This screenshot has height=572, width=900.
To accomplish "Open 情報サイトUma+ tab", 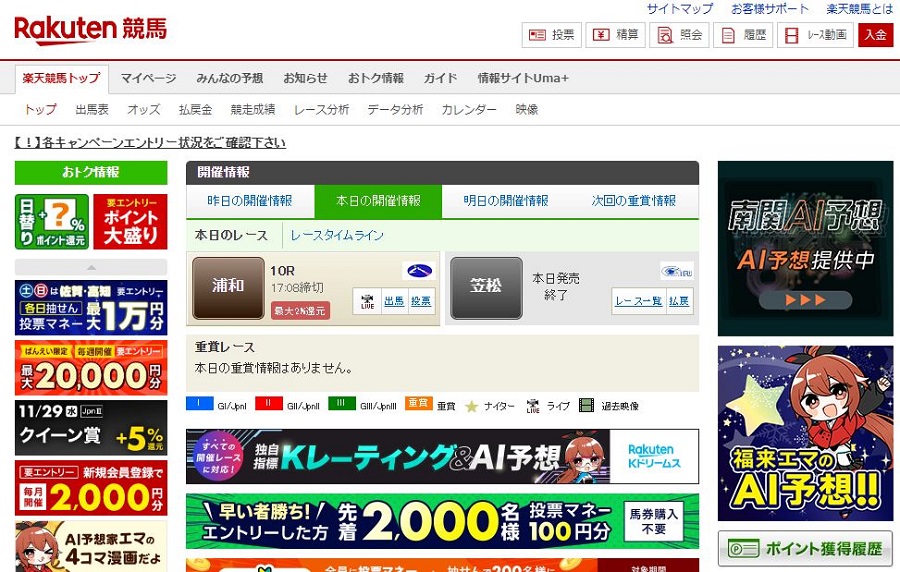I will [x=523, y=78].
